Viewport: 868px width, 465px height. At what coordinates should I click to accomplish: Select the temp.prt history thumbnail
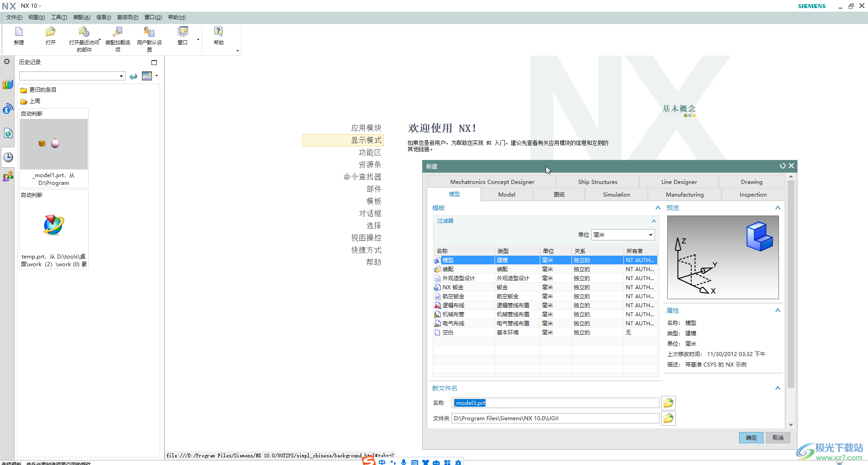click(54, 230)
